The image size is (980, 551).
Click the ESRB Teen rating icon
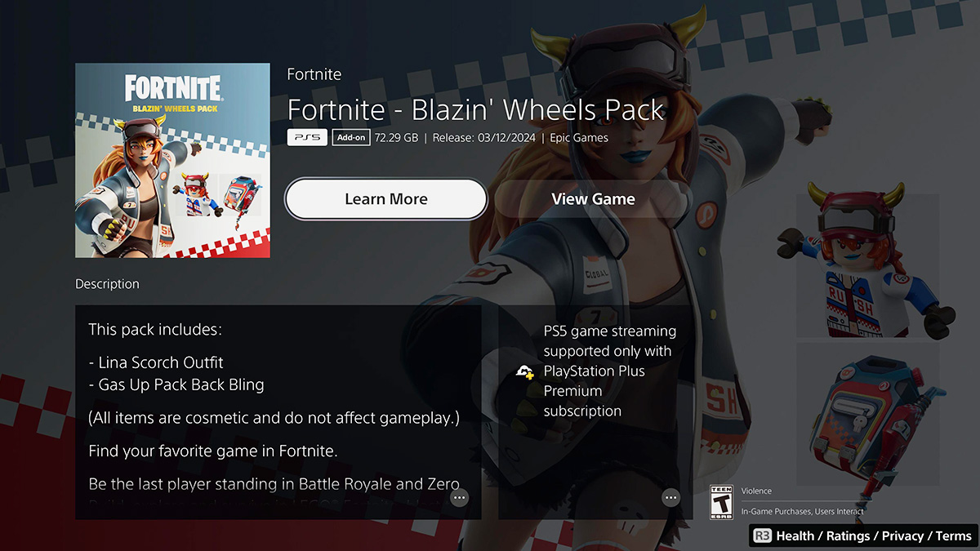pyautogui.click(x=722, y=502)
